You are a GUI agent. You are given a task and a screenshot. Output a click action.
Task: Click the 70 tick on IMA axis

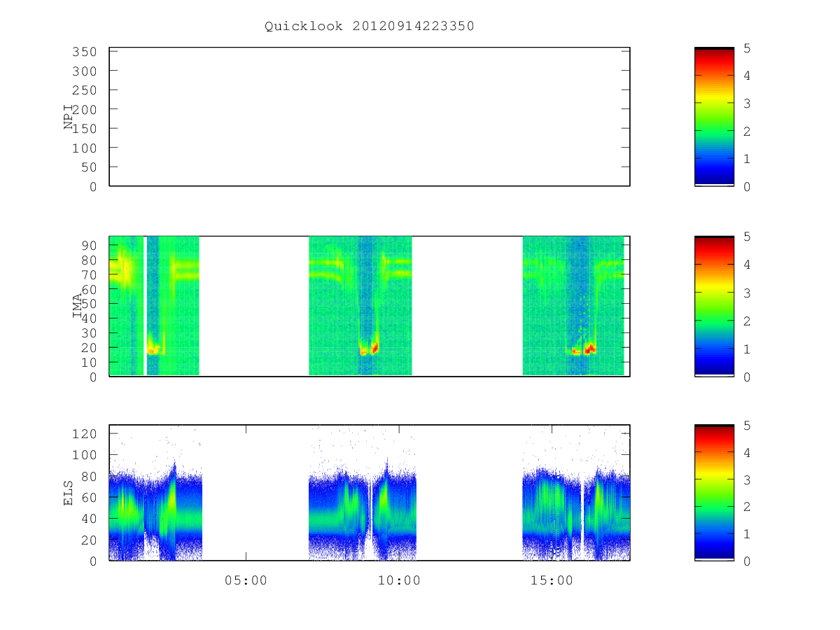(x=87, y=274)
